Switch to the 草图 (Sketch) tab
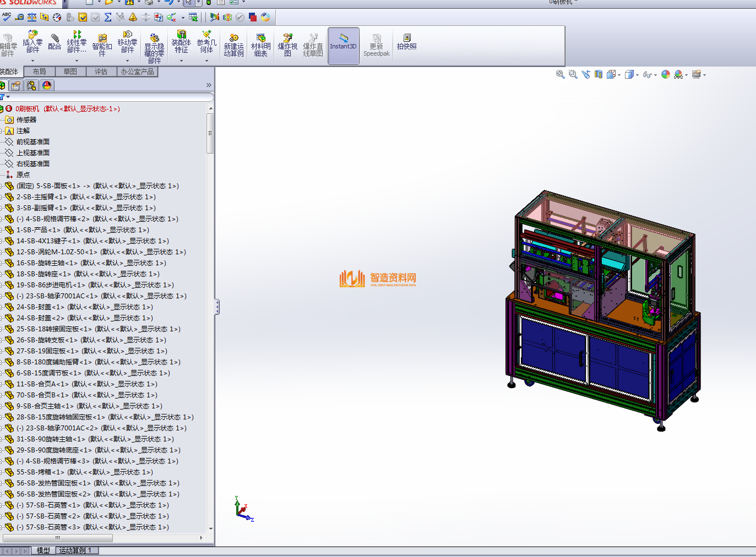This screenshot has height=557, width=756. 70,72
